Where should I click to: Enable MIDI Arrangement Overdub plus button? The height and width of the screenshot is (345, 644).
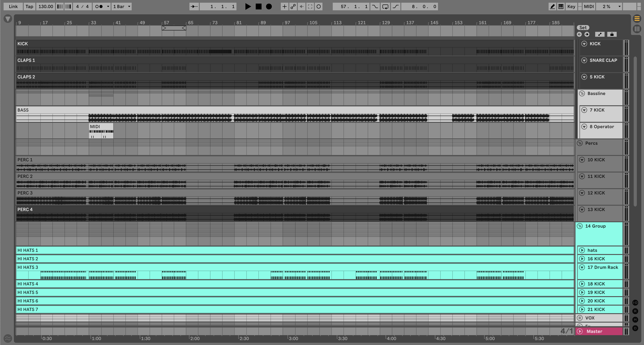click(x=284, y=6)
